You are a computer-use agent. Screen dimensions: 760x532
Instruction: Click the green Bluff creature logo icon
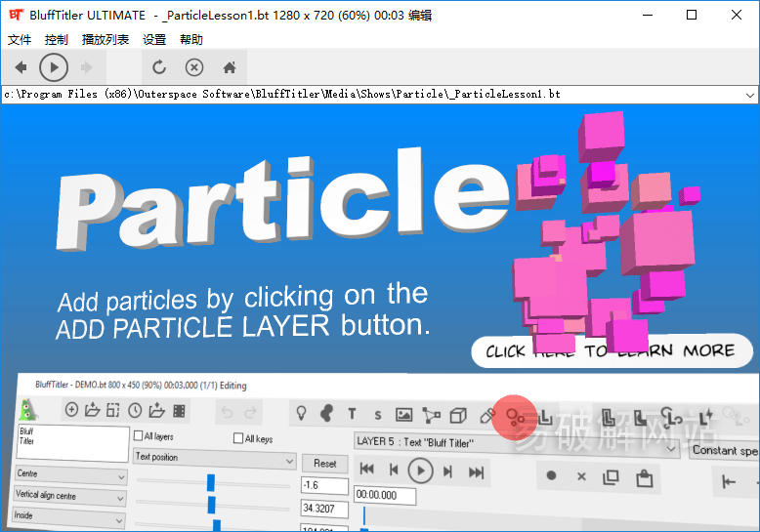coord(27,410)
